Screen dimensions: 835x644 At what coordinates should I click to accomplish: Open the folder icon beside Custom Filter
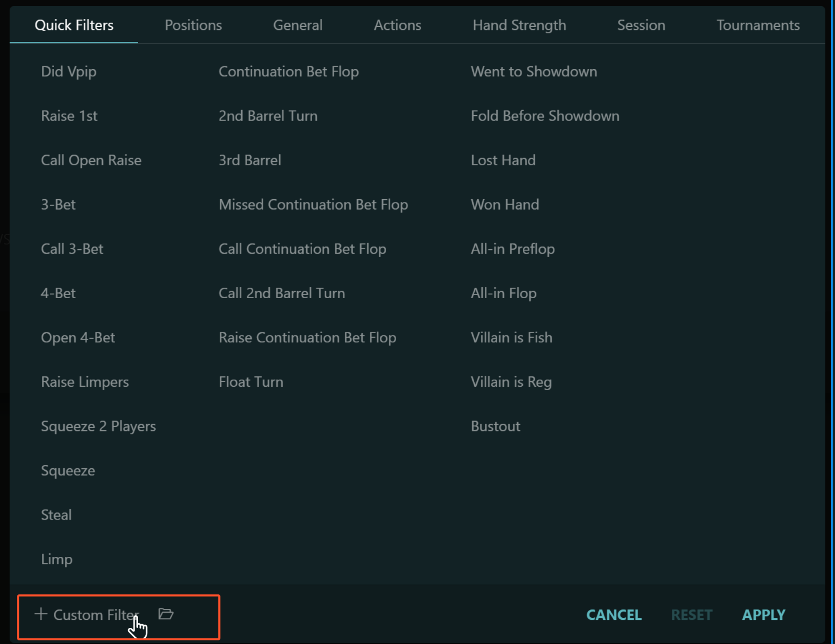tap(166, 614)
